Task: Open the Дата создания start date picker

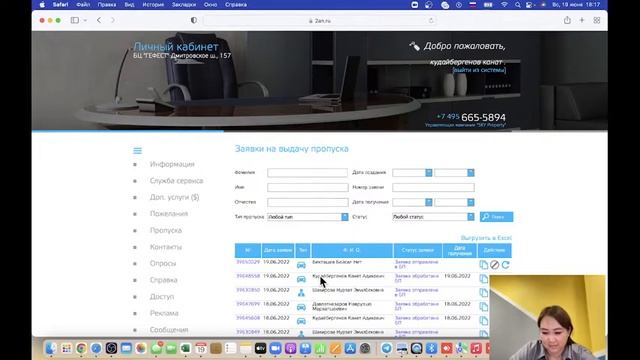Action: (429, 173)
